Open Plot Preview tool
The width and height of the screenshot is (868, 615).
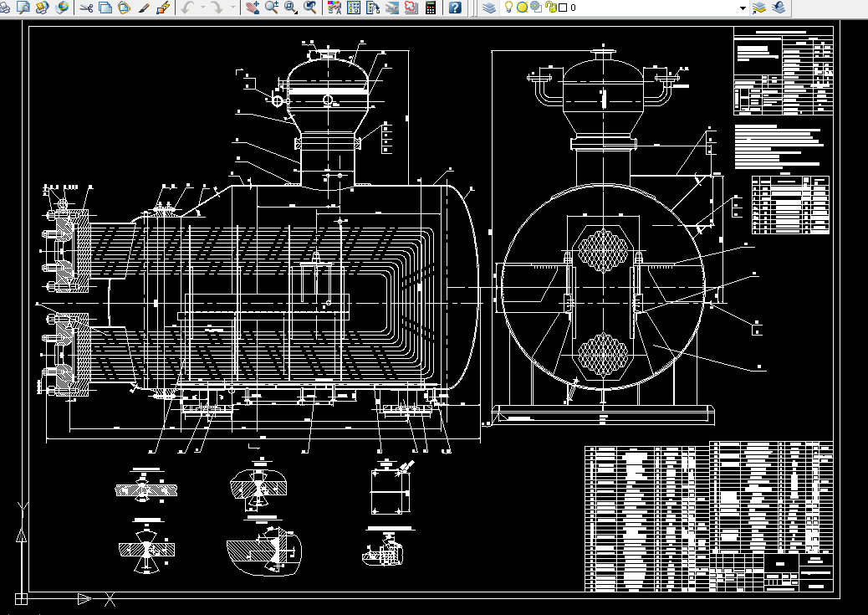click(23, 8)
